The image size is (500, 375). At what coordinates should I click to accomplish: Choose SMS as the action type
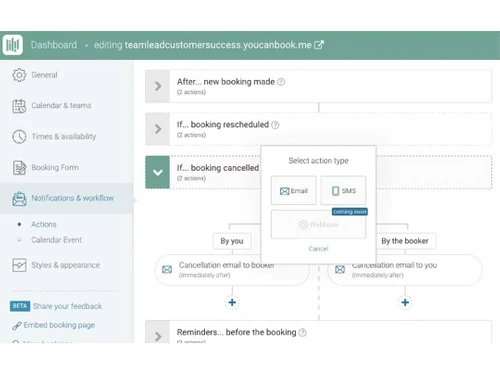pyautogui.click(x=343, y=191)
